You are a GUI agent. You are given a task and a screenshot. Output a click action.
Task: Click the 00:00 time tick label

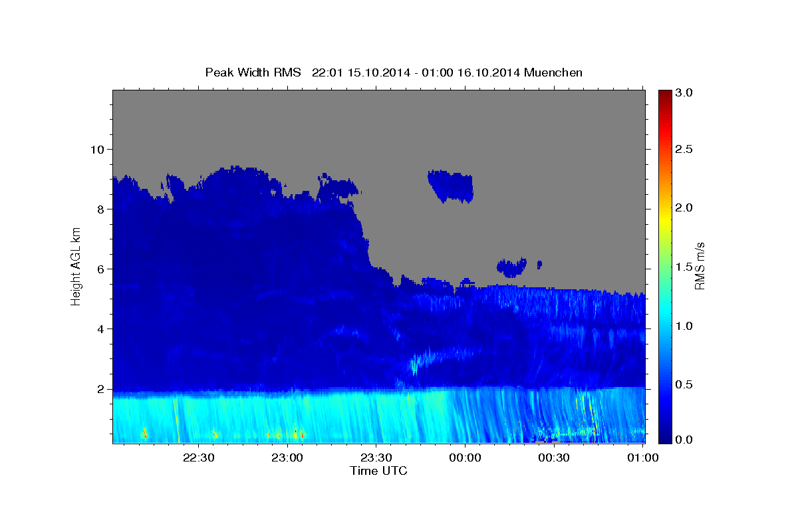[465, 458]
